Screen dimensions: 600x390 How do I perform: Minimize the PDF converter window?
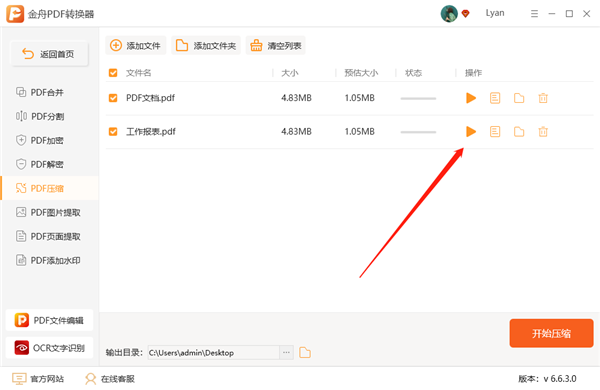[x=551, y=14]
